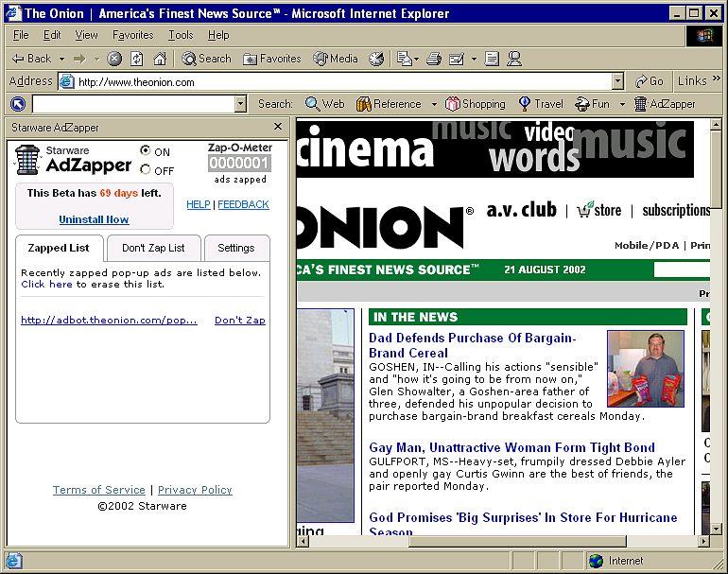Click the Web search toolbar button
The image size is (728, 574).
tap(325, 104)
